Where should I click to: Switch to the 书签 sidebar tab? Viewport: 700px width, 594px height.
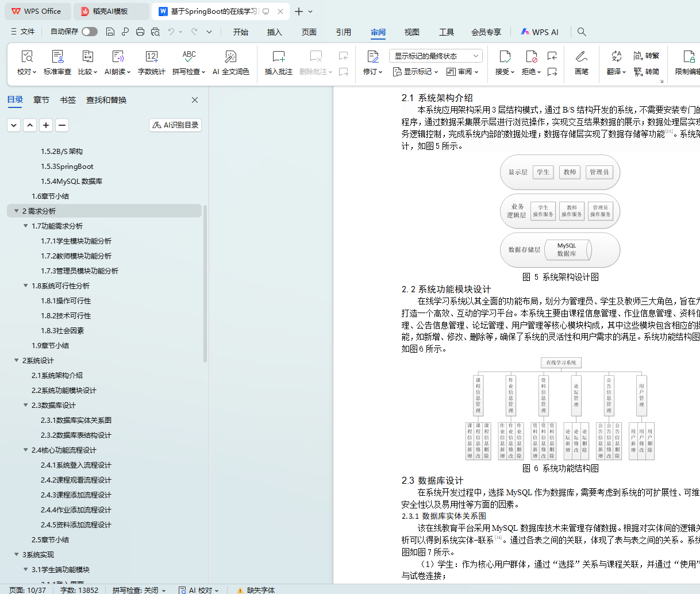tap(68, 100)
